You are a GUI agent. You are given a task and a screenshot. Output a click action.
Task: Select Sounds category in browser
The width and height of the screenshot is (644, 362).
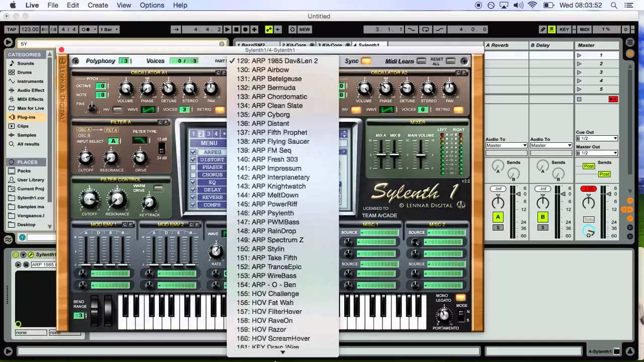click(26, 63)
